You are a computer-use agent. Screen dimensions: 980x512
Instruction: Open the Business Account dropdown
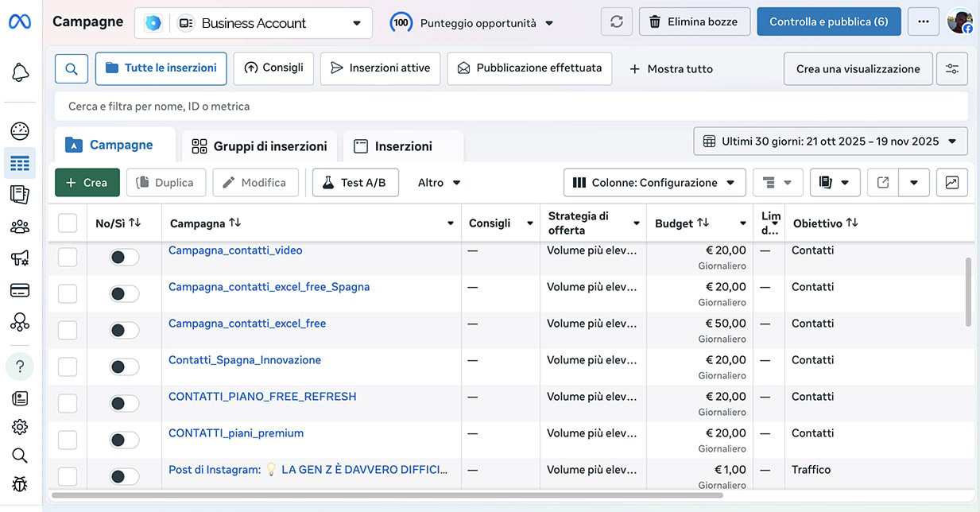253,23
